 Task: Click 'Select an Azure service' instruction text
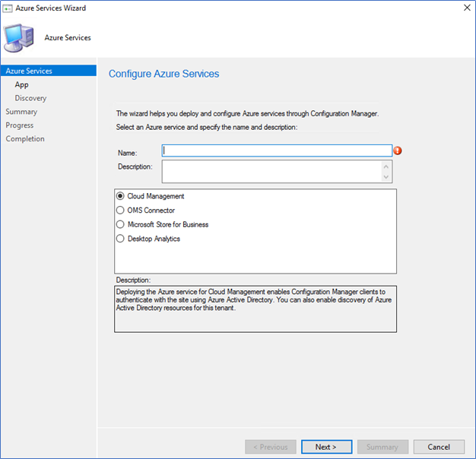pos(207,127)
